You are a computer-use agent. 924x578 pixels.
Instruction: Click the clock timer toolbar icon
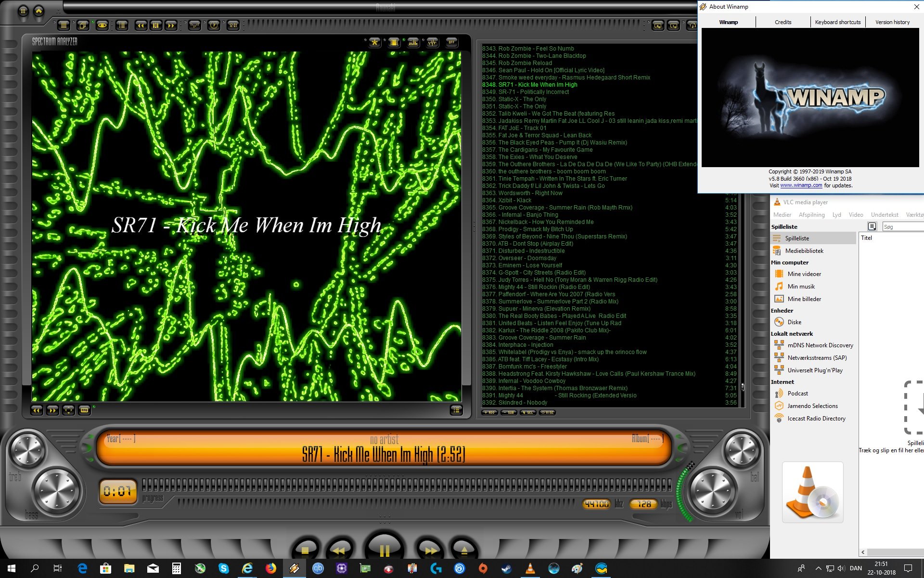(x=214, y=26)
